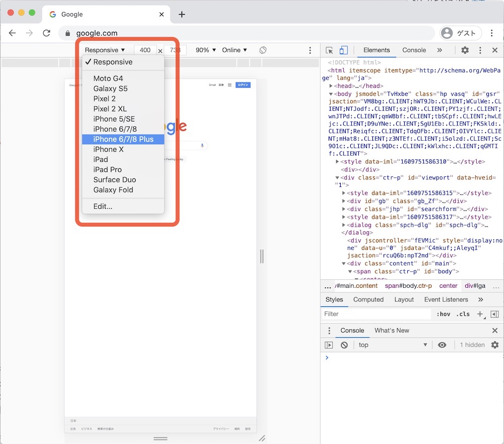
Task: Select iPhone X device
Action: (x=123, y=150)
